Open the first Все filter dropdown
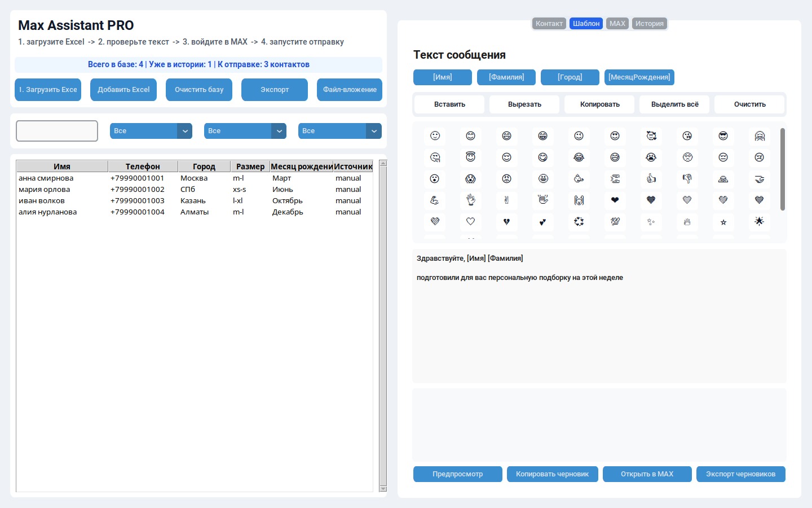Screen dimensions: 812x508 click(x=151, y=131)
